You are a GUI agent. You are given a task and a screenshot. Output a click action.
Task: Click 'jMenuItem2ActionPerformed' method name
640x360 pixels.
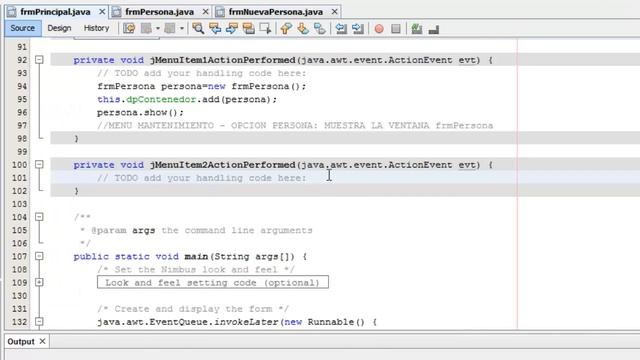click(222, 165)
